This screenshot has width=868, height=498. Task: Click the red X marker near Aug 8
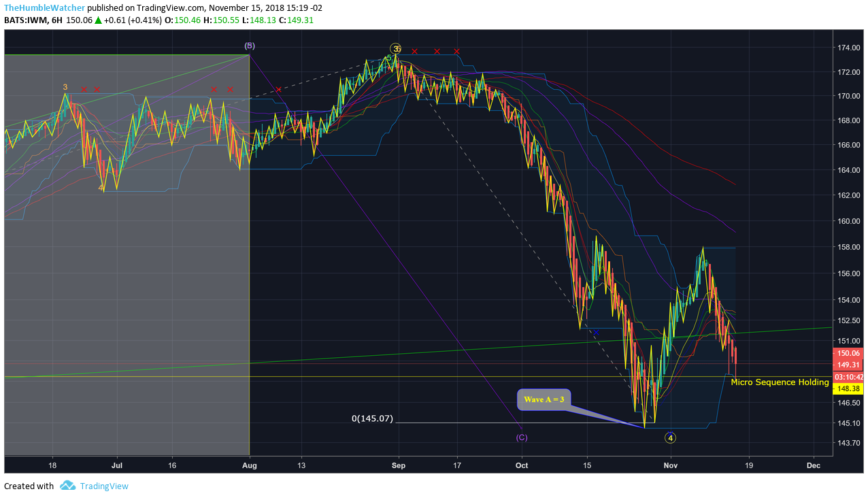point(278,90)
